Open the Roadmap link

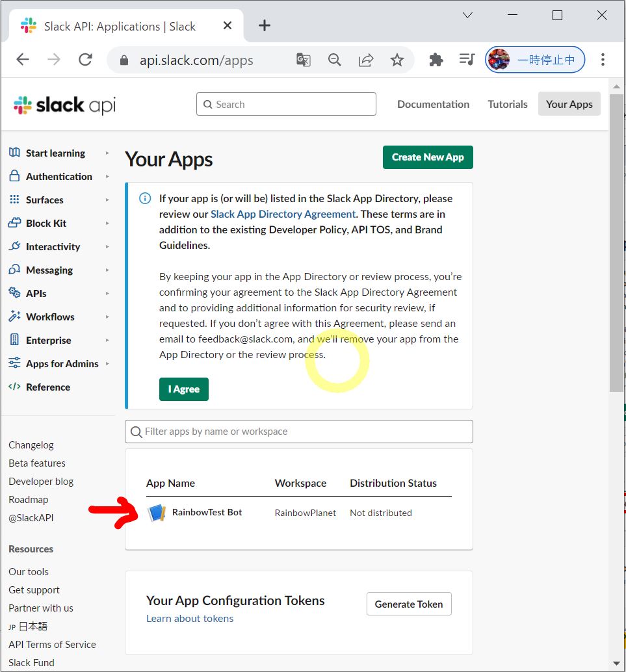tap(29, 500)
